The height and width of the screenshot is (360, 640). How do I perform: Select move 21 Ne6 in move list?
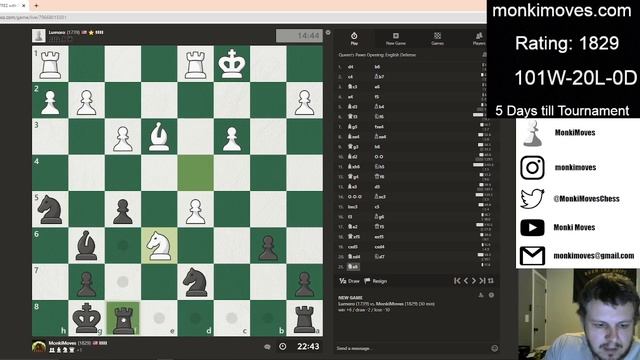(353, 267)
